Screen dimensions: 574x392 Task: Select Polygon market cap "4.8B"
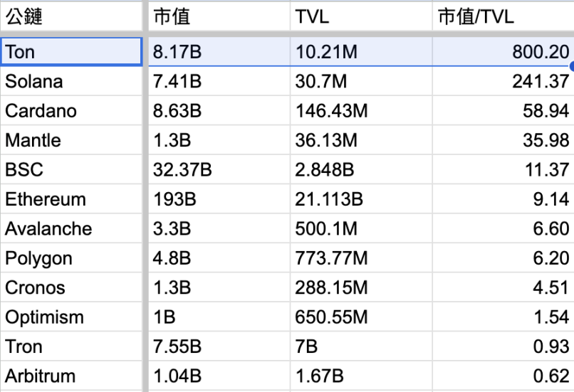point(219,258)
